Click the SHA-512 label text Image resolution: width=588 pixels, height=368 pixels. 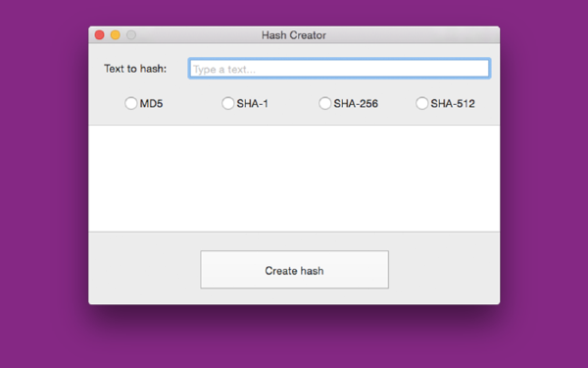point(453,104)
